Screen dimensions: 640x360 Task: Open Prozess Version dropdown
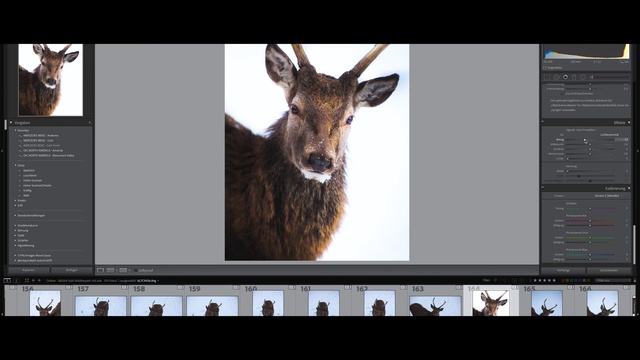(x=608, y=196)
